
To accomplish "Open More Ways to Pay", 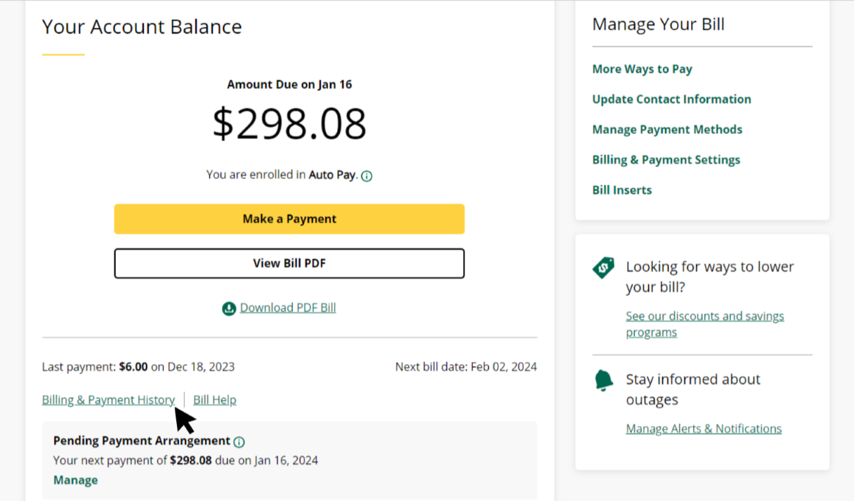I will click(x=642, y=69).
